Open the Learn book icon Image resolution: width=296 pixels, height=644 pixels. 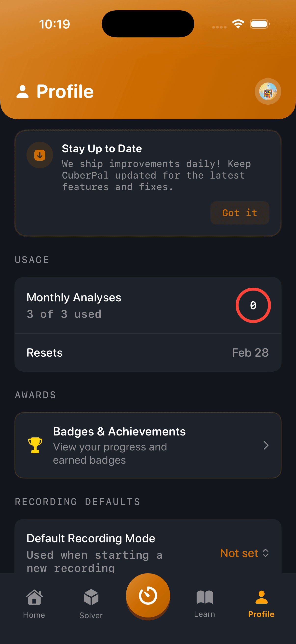click(205, 597)
